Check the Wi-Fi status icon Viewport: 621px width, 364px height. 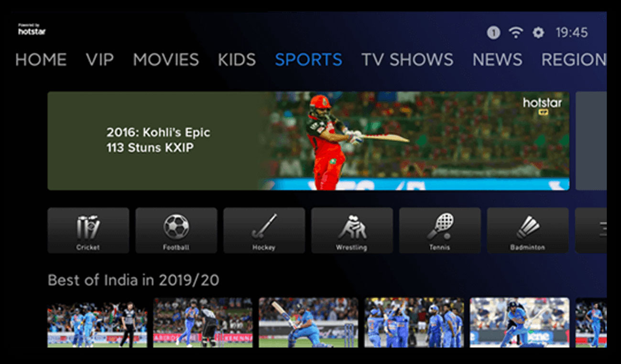516,32
